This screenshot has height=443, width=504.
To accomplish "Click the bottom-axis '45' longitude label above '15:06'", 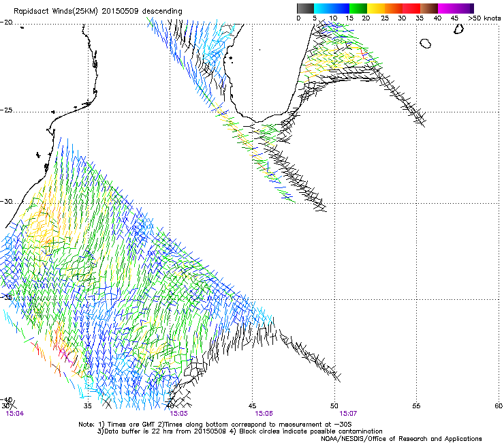I will tap(252, 406).
